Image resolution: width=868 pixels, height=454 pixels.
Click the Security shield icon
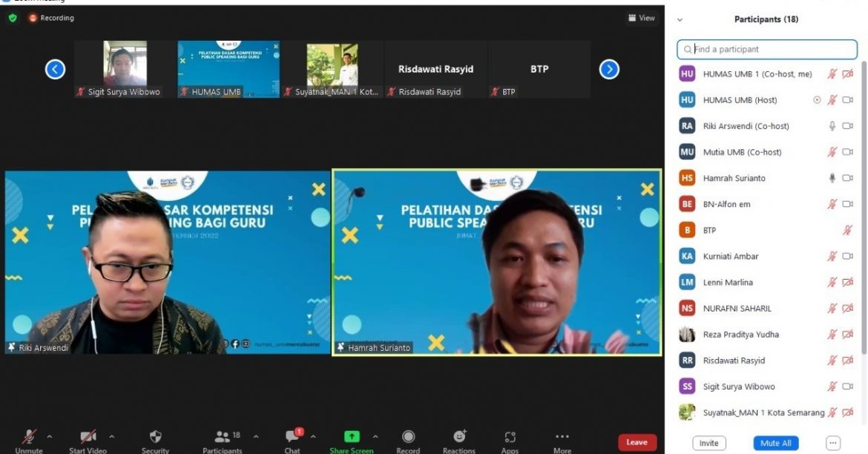(x=155, y=436)
